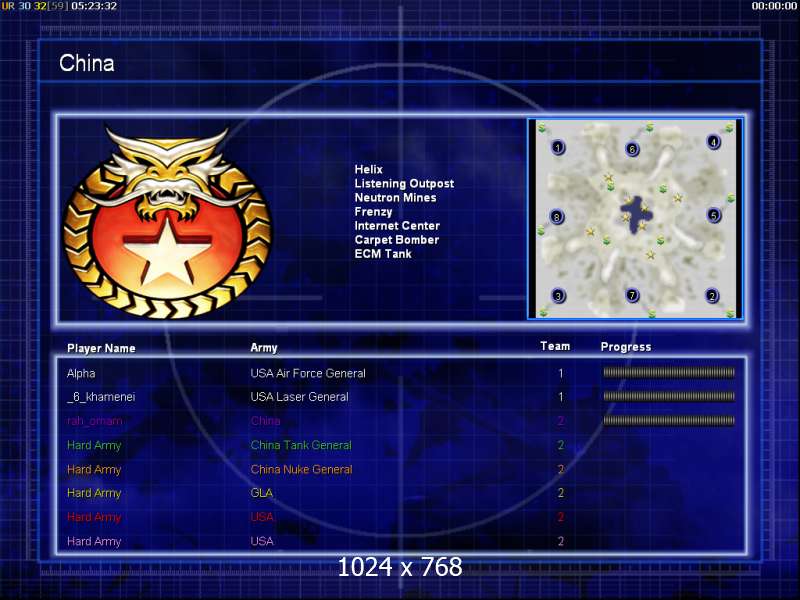Click the Frenzy entry

[373, 212]
